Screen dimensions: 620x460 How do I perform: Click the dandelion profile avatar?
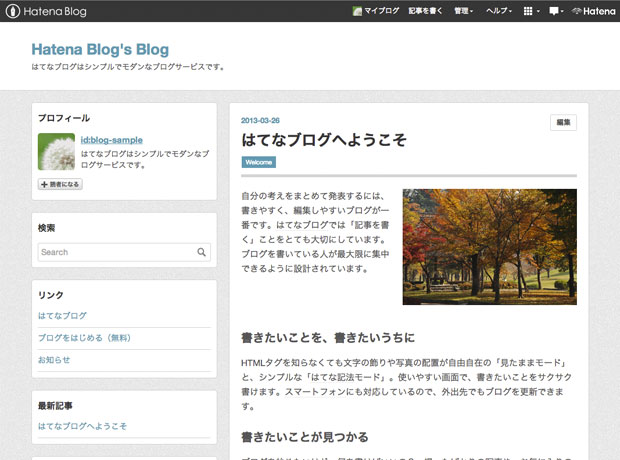pyautogui.click(x=56, y=151)
